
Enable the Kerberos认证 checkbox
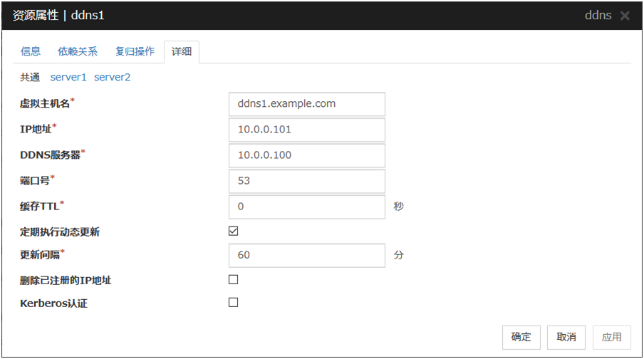pos(233,302)
